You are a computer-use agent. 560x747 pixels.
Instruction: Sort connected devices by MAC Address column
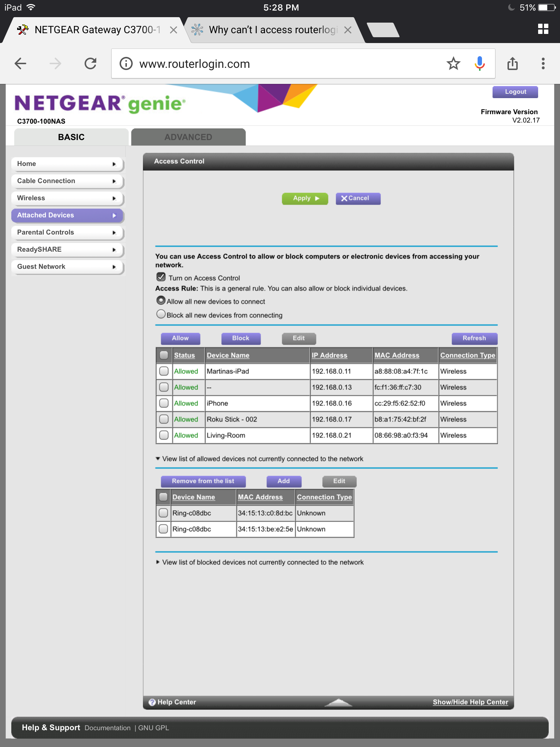397,355
